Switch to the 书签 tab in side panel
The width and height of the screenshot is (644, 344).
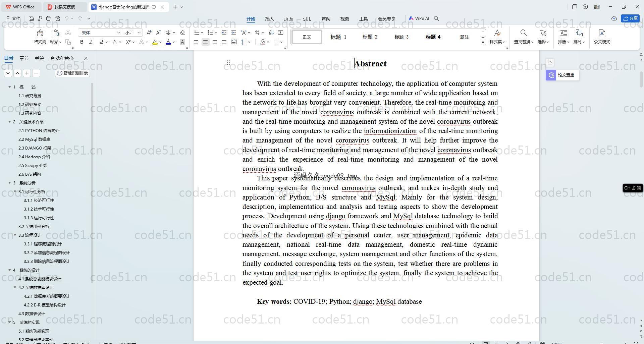39,58
